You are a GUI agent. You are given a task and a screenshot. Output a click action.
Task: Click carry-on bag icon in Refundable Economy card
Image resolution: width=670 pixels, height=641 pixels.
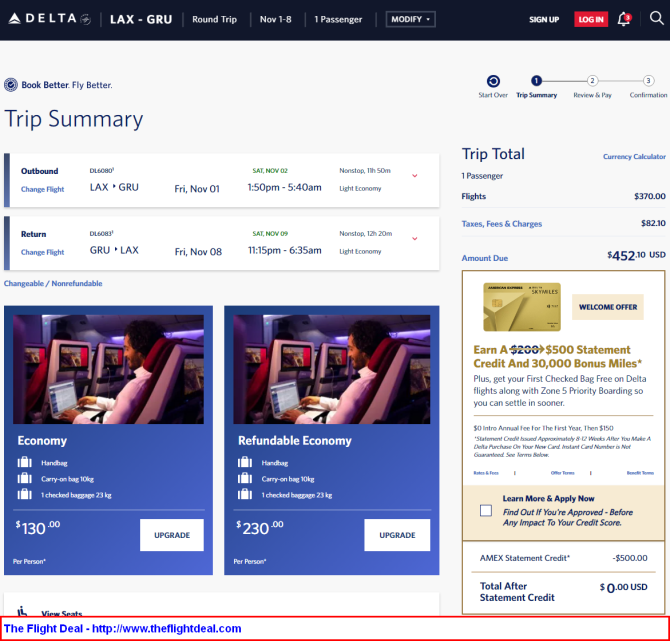245,478
